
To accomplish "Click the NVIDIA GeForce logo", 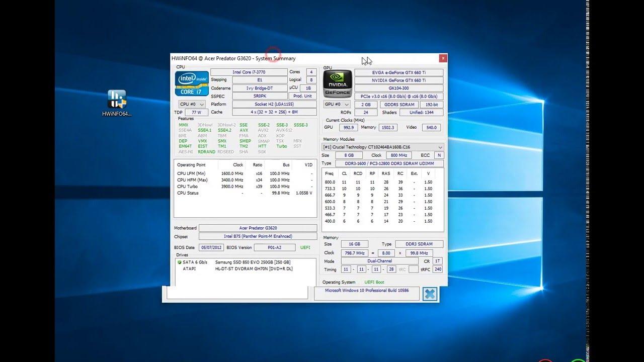I will (338, 83).
